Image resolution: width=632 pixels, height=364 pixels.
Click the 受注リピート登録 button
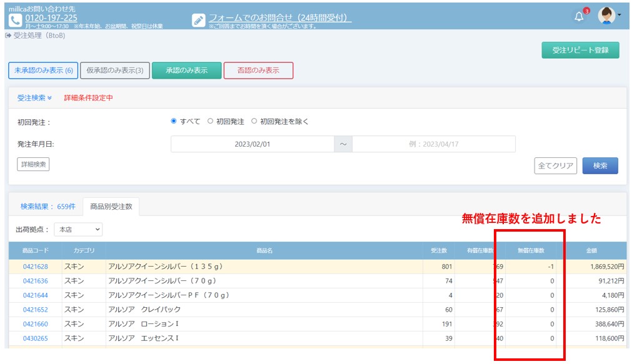tap(580, 50)
